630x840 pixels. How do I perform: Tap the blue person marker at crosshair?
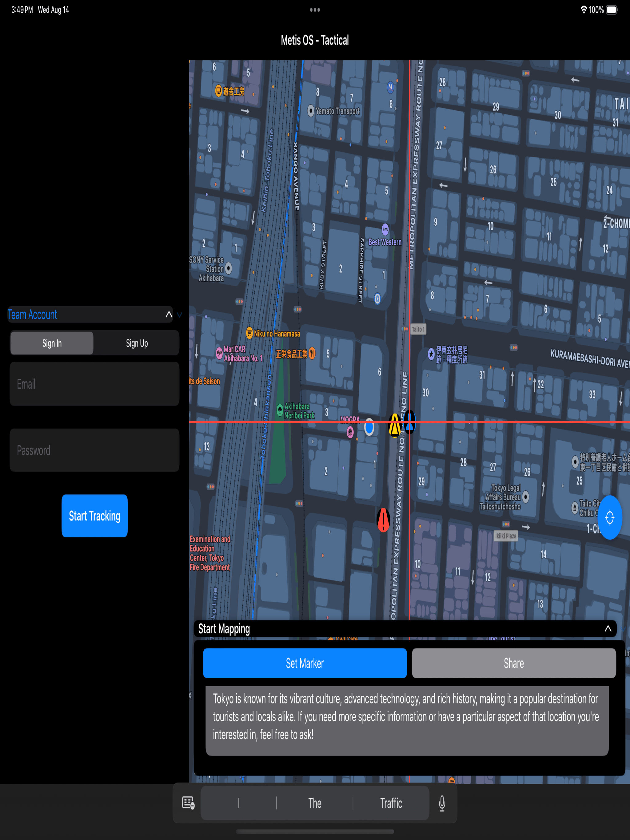409,422
